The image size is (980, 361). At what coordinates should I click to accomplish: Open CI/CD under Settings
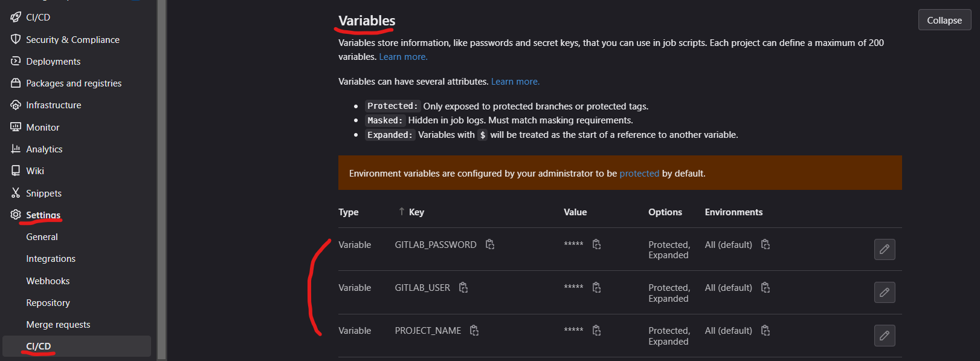click(x=39, y=346)
